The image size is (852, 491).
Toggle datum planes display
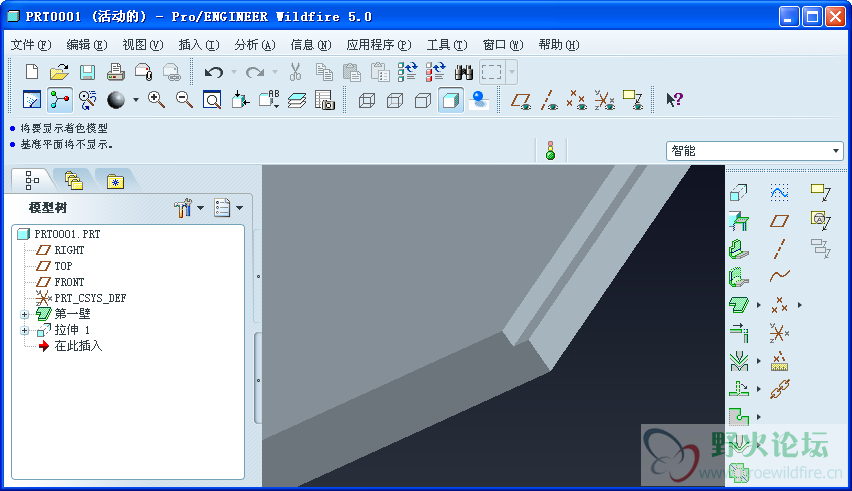pyautogui.click(x=521, y=100)
